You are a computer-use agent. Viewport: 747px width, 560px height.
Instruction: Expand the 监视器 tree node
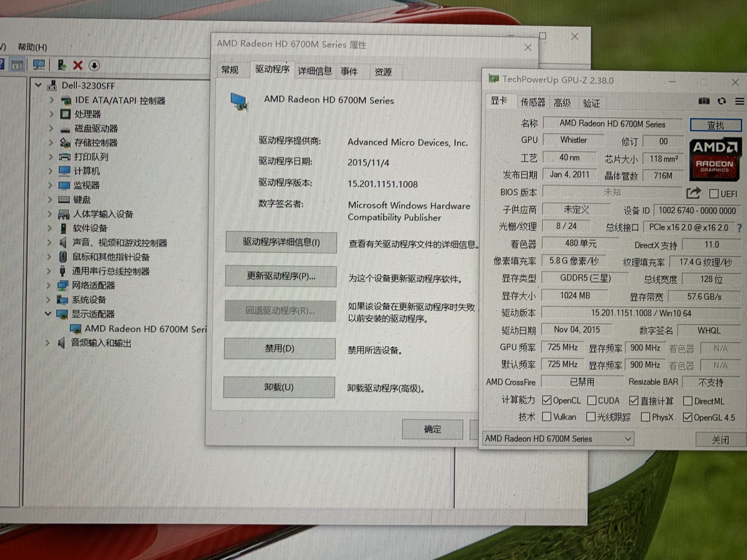pyautogui.click(x=50, y=185)
